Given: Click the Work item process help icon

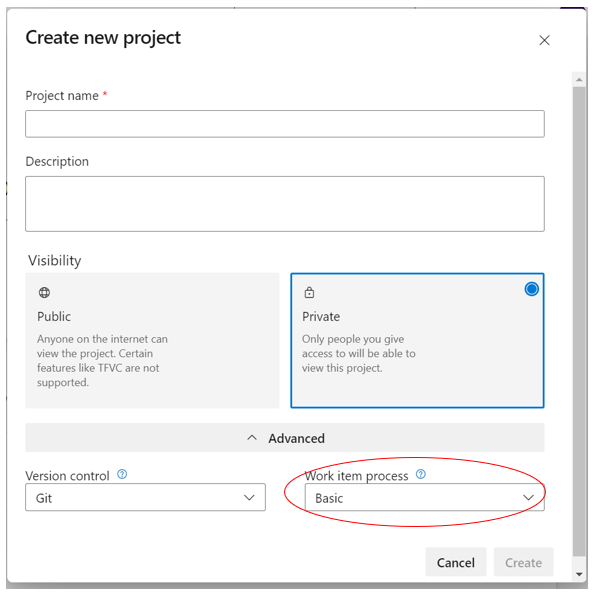Looking at the screenshot, I should point(420,474).
